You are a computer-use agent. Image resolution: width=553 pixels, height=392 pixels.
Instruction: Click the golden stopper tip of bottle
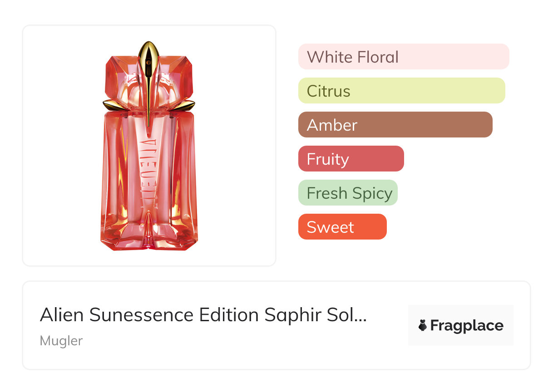point(148,50)
